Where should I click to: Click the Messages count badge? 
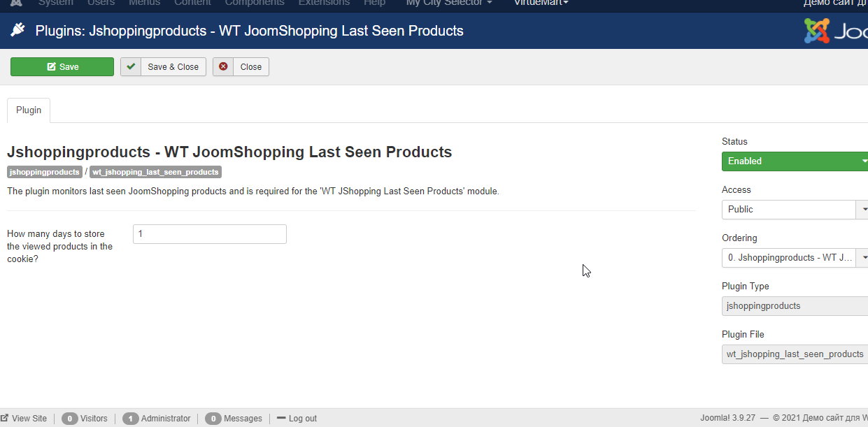pyautogui.click(x=213, y=419)
